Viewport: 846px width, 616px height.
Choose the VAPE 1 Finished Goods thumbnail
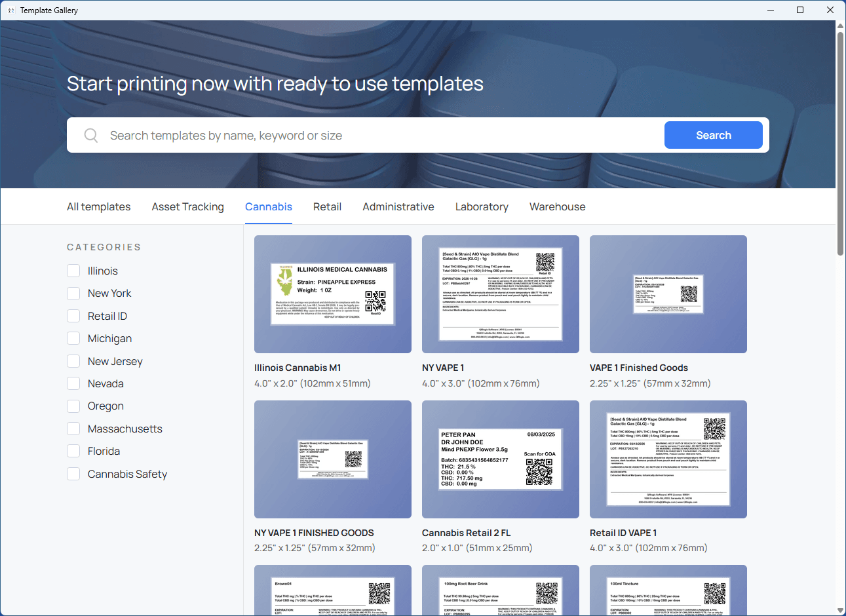click(x=668, y=294)
